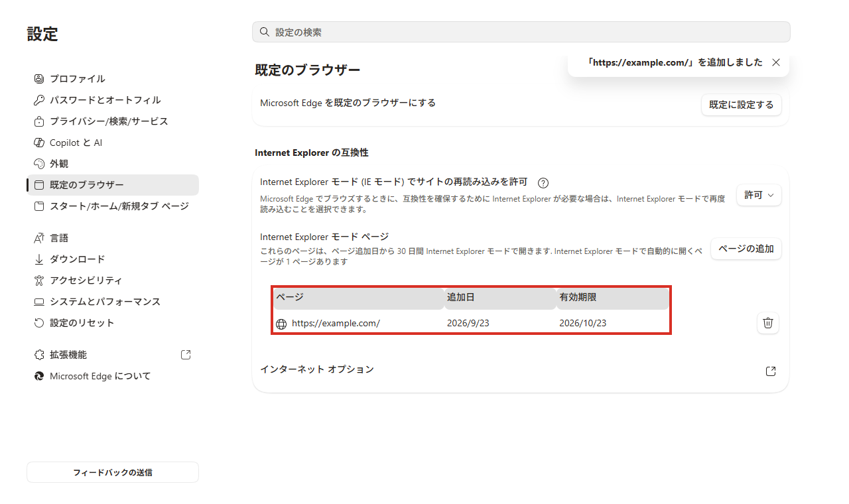
Task: Open パスワードとオートフィル settings
Action: [113, 99]
